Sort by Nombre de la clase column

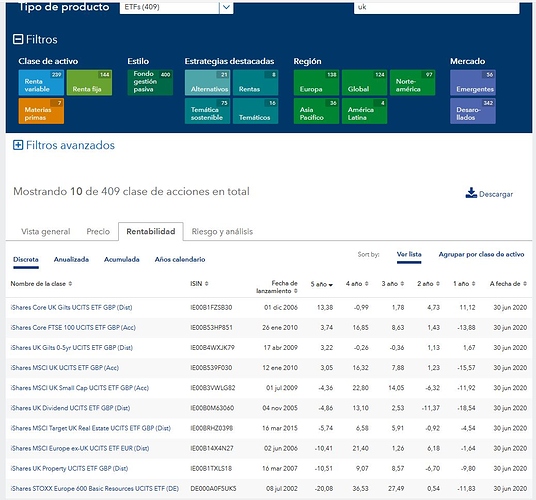coord(41,284)
